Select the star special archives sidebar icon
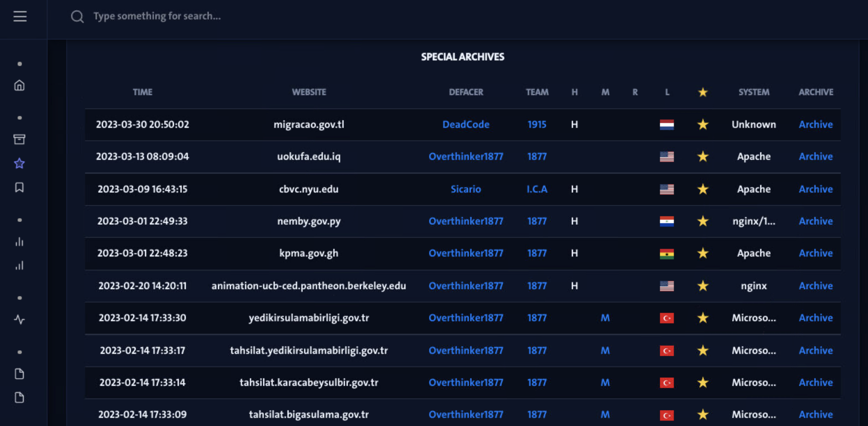 tap(19, 163)
